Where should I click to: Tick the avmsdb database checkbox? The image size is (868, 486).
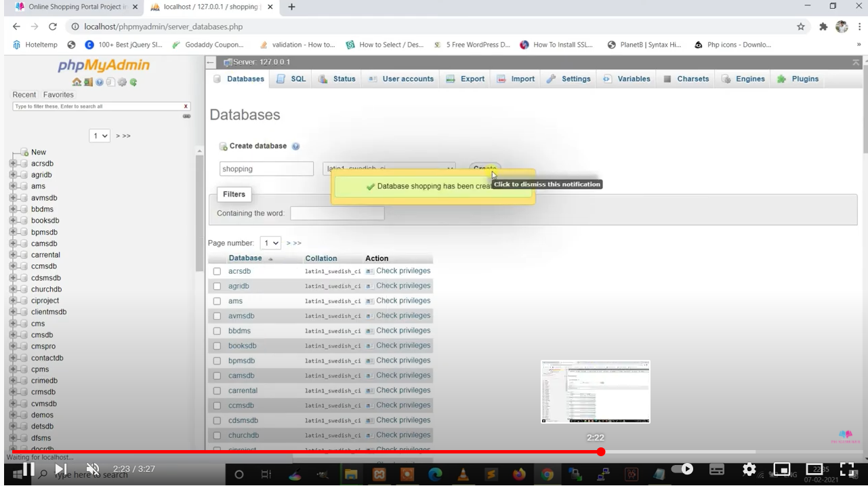coord(217,316)
